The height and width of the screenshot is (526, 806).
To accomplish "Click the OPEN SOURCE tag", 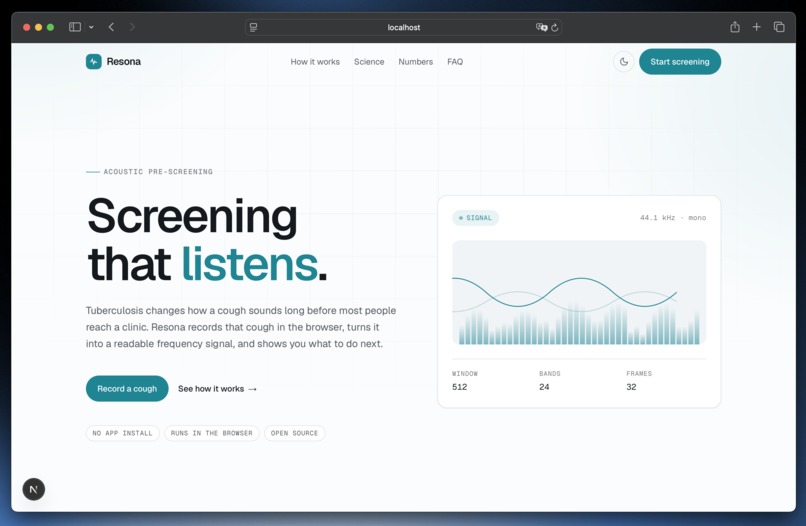I will coord(295,433).
